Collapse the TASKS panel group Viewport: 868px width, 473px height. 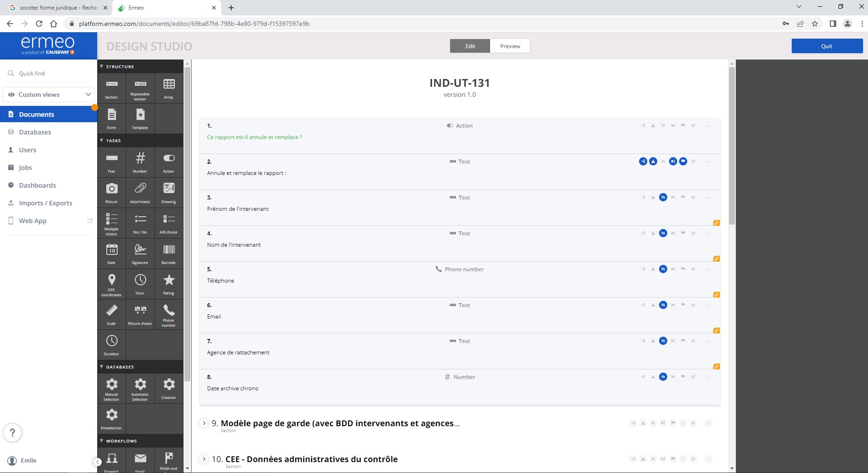[102, 140]
